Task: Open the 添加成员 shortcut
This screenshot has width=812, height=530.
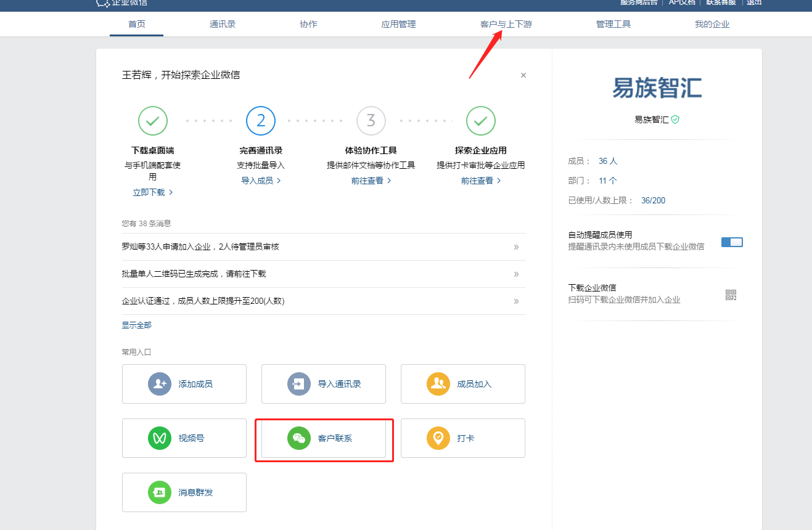Action: click(184, 384)
